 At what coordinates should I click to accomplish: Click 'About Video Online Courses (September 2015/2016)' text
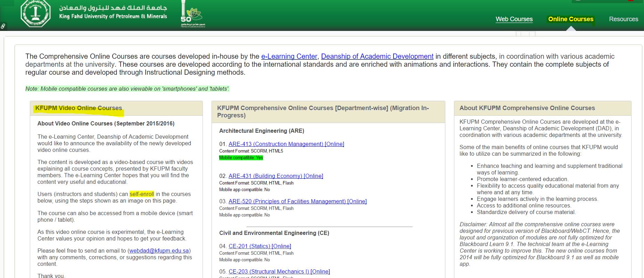pos(106,123)
